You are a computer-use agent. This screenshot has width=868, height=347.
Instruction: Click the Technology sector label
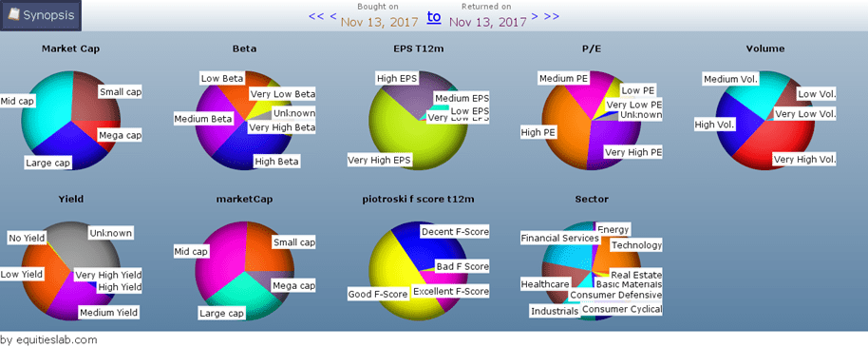pos(636,245)
